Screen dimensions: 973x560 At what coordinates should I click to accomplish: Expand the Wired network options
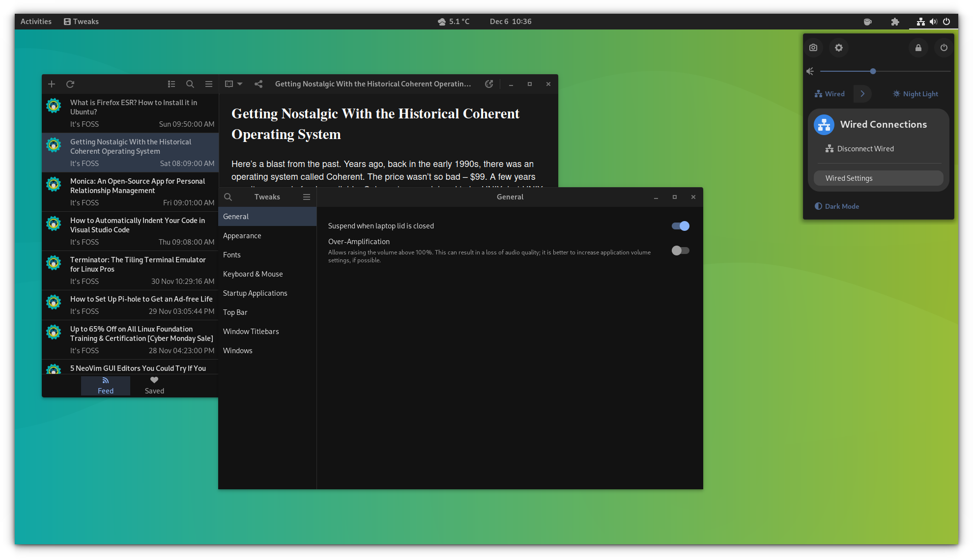coord(862,93)
